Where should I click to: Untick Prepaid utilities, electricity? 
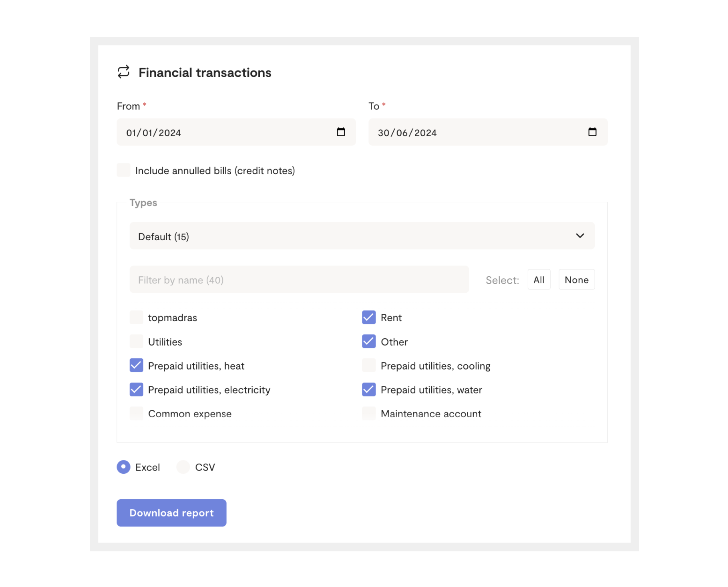click(x=137, y=390)
